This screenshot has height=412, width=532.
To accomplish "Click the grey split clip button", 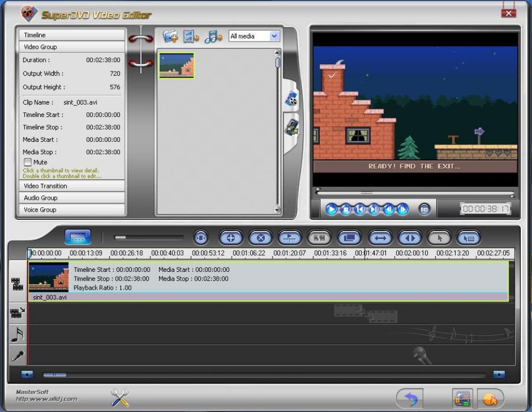I will point(319,238).
